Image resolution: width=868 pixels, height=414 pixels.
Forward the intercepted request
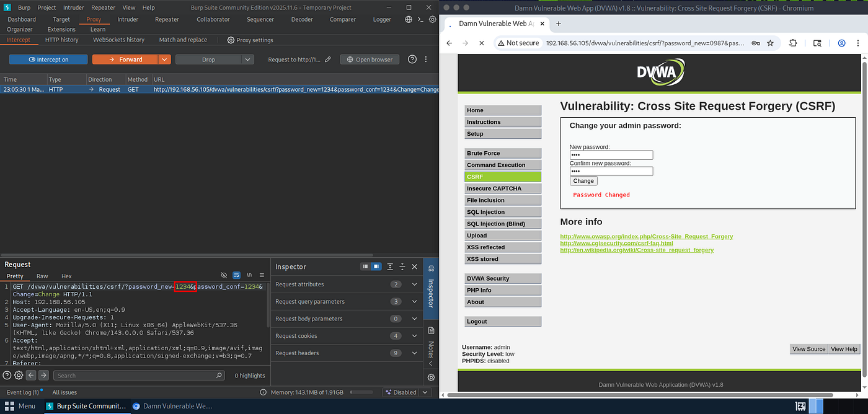coord(126,59)
